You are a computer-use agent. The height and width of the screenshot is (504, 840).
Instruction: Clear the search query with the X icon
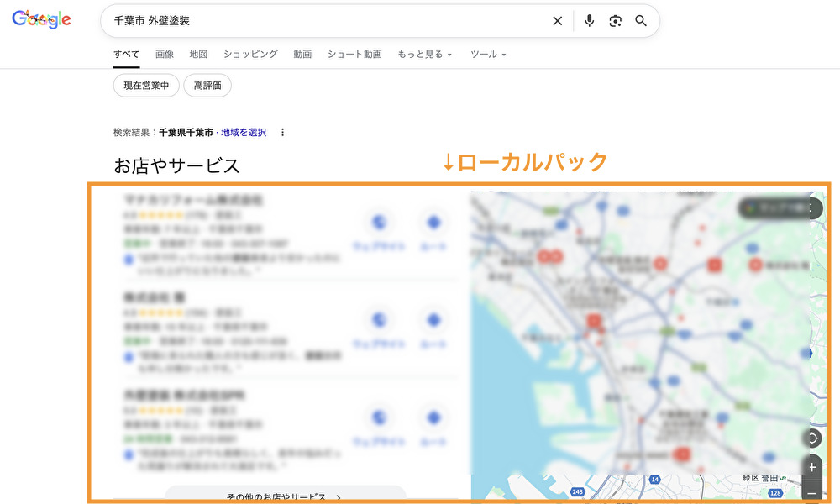coord(557,21)
